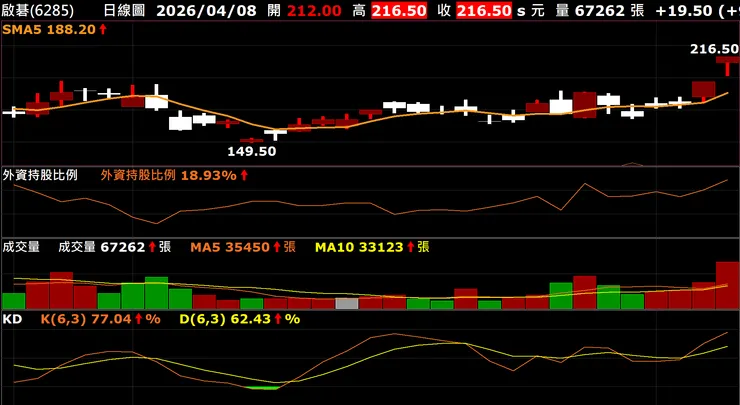Click the date 2026/04/08

(206, 10)
